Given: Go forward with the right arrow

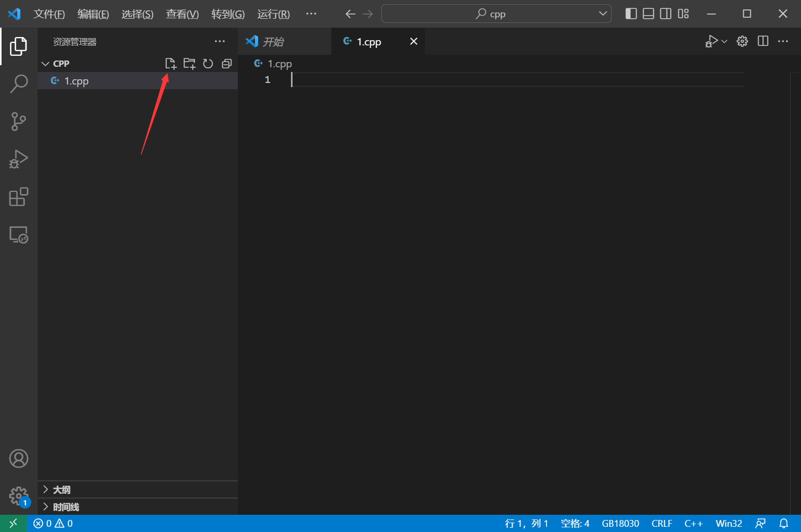Looking at the screenshot, I should [368, 14].
